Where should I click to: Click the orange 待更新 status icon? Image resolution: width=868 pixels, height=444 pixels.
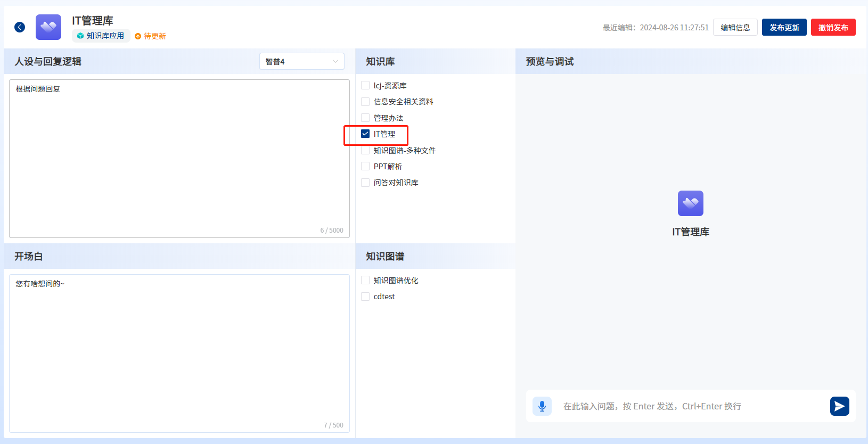[138, 36]
